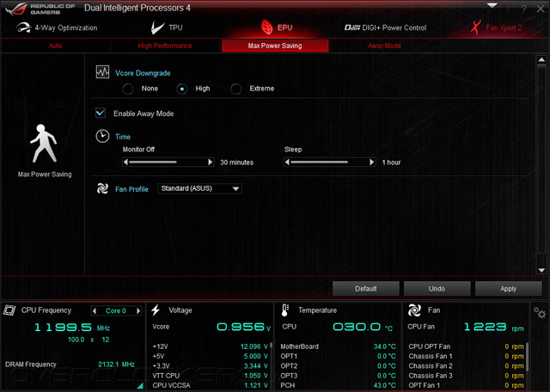This screenshot has height=392, width=550.
Task: Click the main panel scroll down arrow
Action: point(541,270)
